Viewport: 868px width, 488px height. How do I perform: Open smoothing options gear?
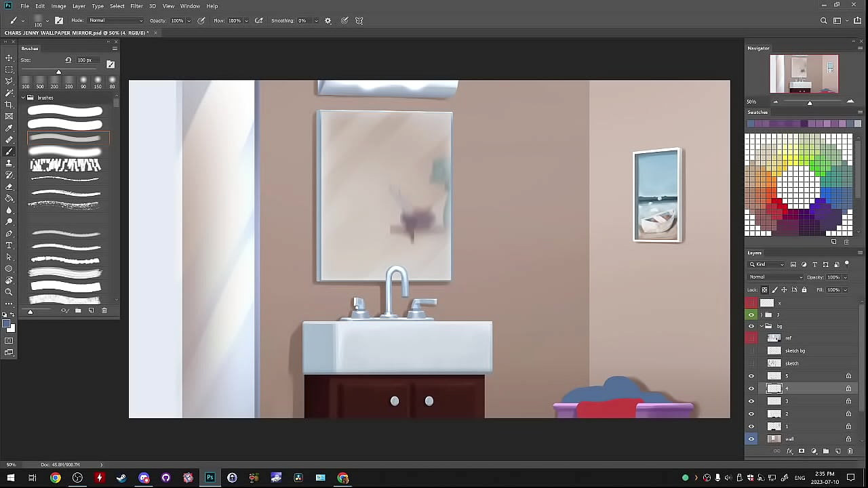click(x=328, y=20)
